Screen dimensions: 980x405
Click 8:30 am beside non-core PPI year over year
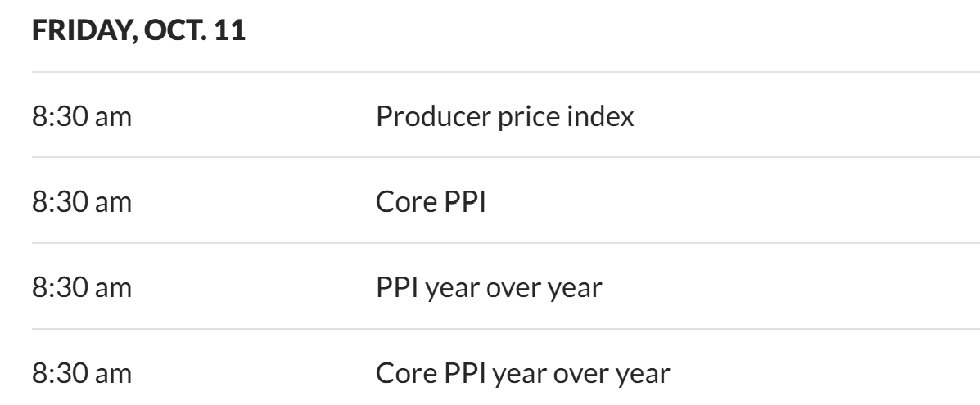click(x=81, y=288)
